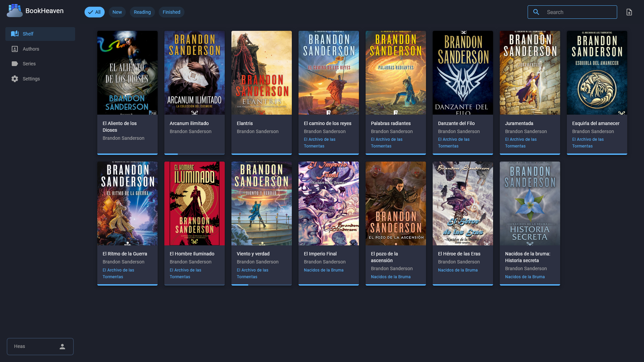This screenshot has height=362, width=644.
Task: Select the Series icon in the sidebar
Action: pos(14,64)
